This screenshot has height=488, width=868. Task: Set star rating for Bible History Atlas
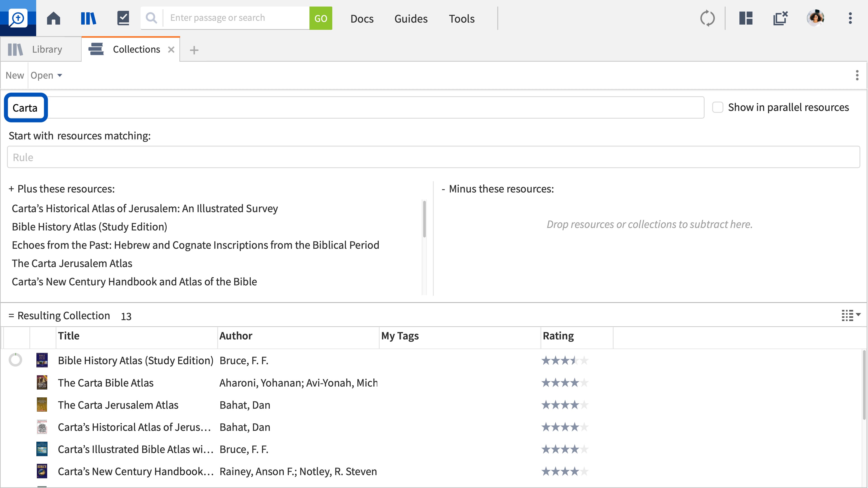pyautogui.click(x=565, y=360)
